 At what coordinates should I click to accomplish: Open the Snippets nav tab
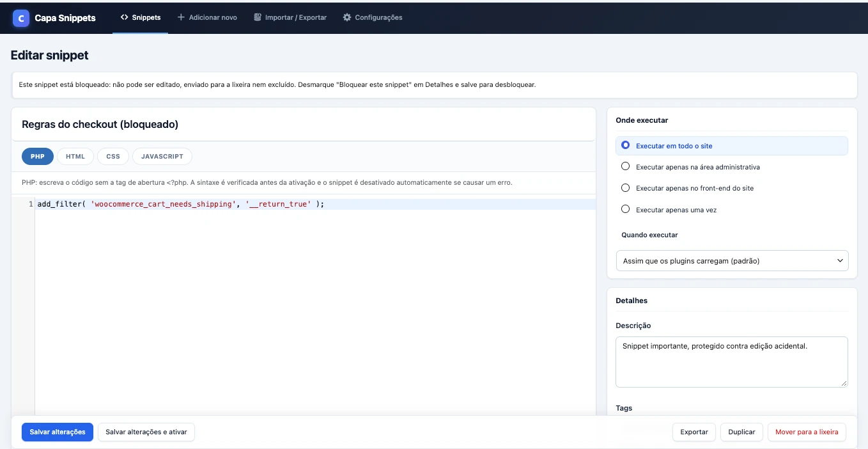140,18
